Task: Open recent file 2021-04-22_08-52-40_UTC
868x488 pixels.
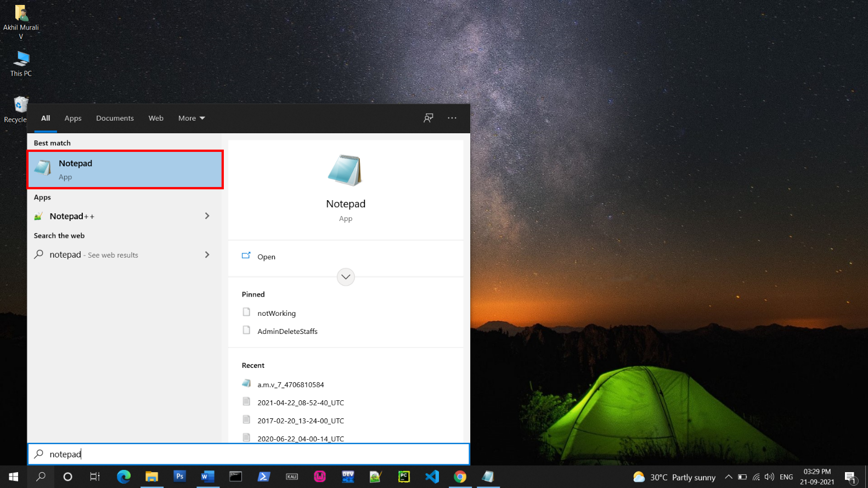Action: (x=301, y=402)
